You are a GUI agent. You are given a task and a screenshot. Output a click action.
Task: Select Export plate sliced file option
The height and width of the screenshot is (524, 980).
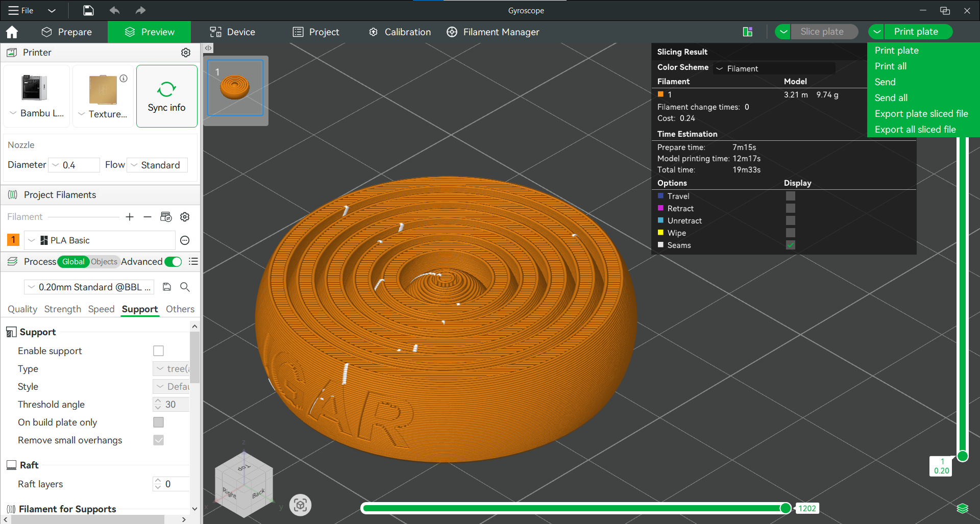(921, 114)
